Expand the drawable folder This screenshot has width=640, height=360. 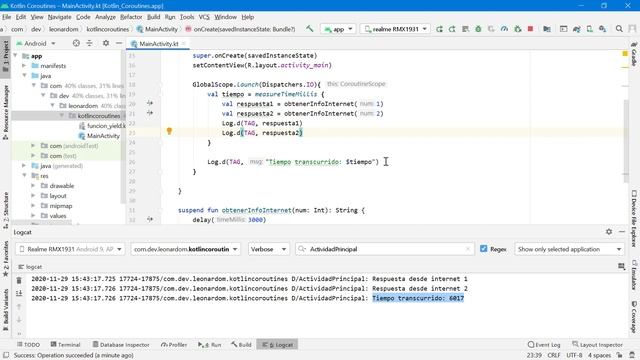[33, 186]
